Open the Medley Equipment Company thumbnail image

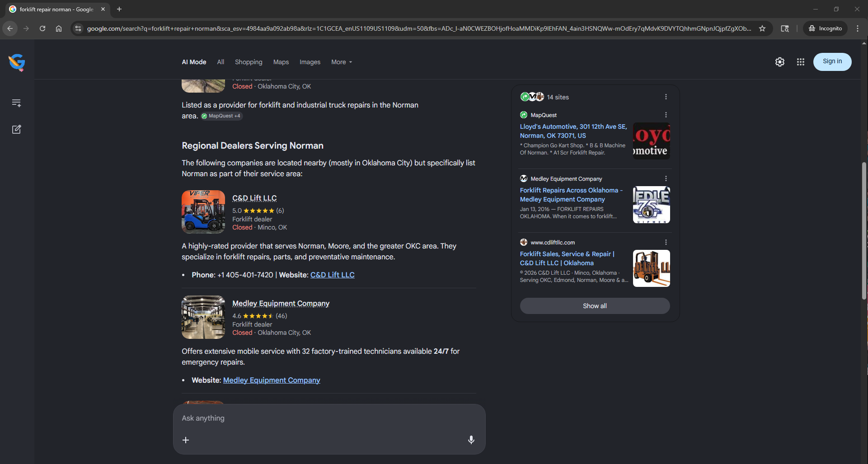click(x=203, y=317)
